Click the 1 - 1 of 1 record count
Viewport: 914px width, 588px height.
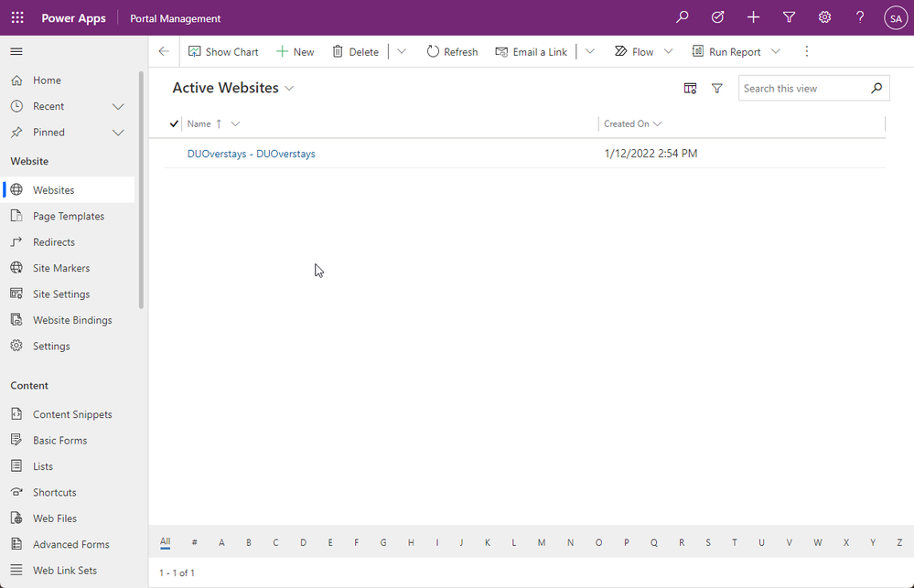pos(177,572)
